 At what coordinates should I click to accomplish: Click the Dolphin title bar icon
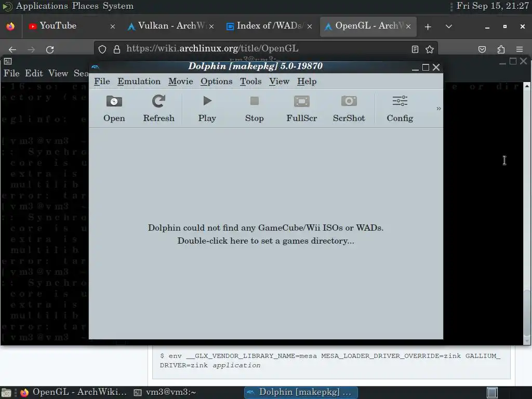96,66
